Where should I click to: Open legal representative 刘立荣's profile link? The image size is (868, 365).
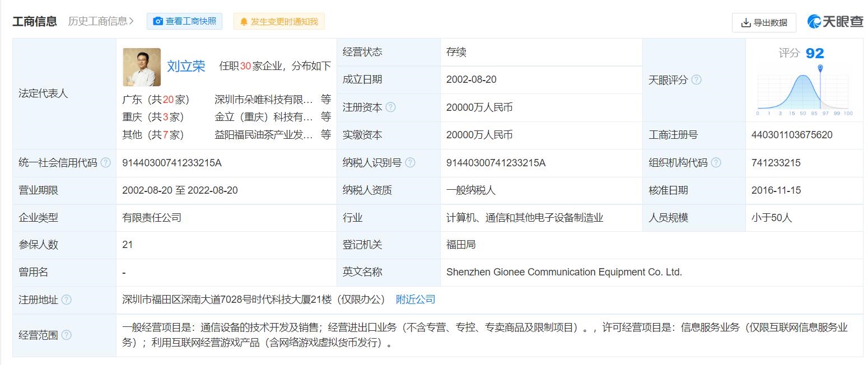coord(186,66)
